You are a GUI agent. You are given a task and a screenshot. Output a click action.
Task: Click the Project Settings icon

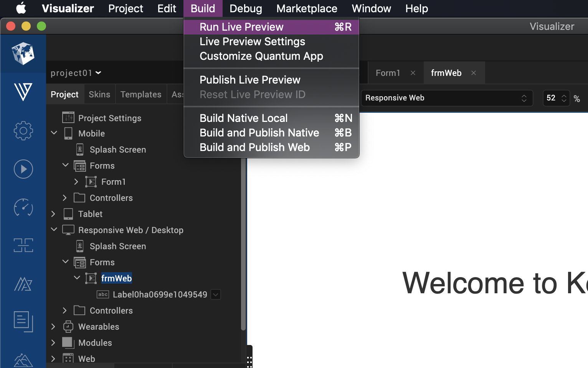68,117
